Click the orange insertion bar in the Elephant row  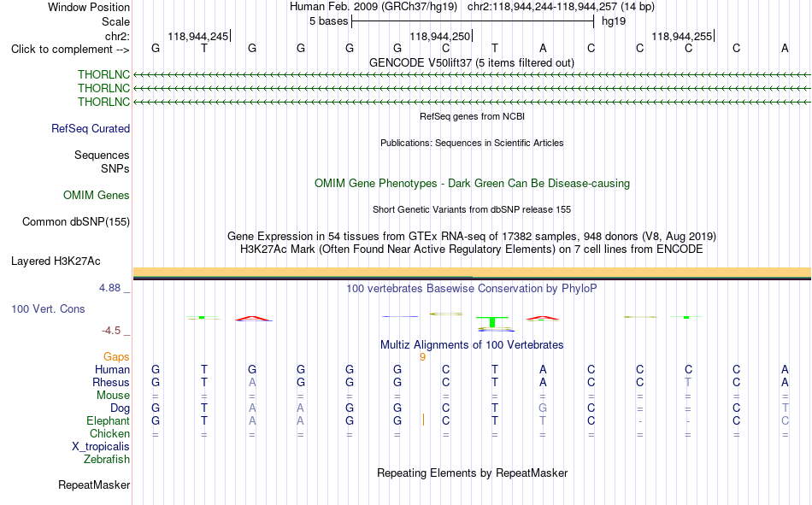coord(424,420)
